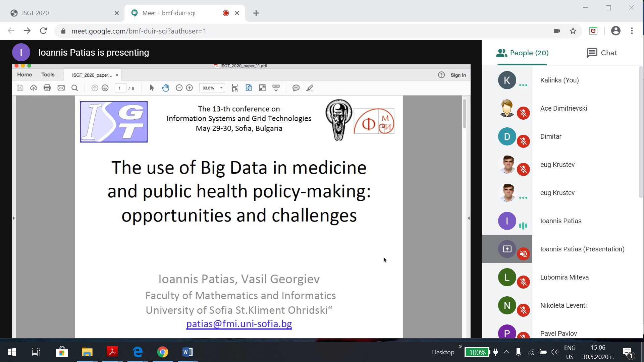Viewport: 644px width, 362px height.
Task: Open patias@fmi.uni-sofia.bg email link
Action: (239, 324)
